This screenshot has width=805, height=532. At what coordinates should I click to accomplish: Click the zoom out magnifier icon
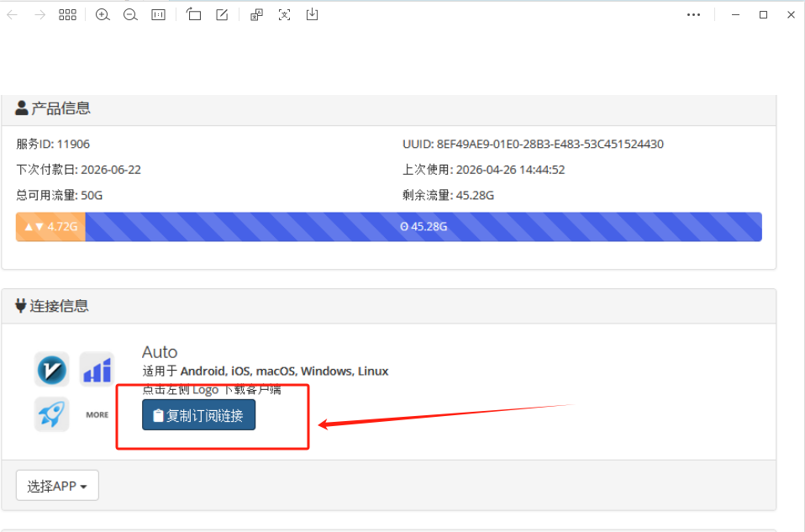130,15
